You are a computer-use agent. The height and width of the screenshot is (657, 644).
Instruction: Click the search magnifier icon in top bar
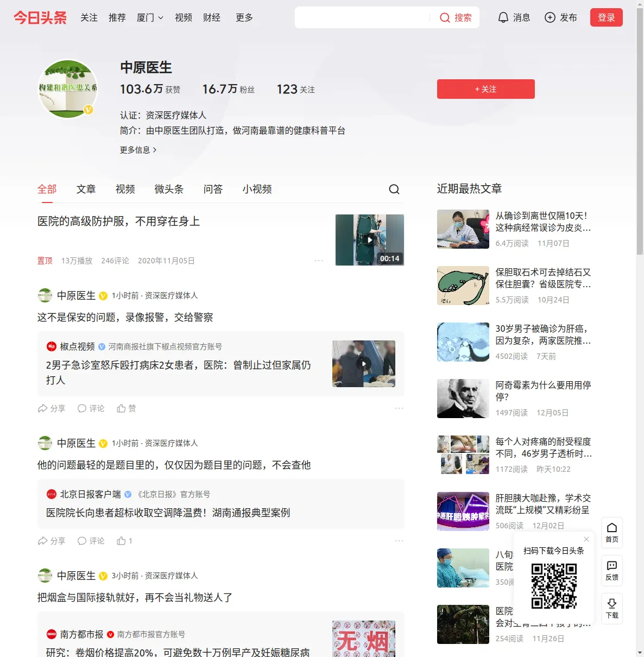[445, 18]
